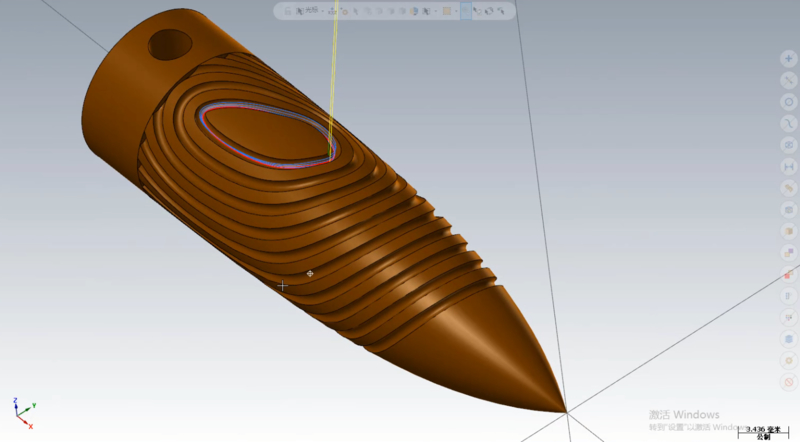800x442 pixels.
Task: Click the lock icon in top toolbar
Action: point(288,11)
